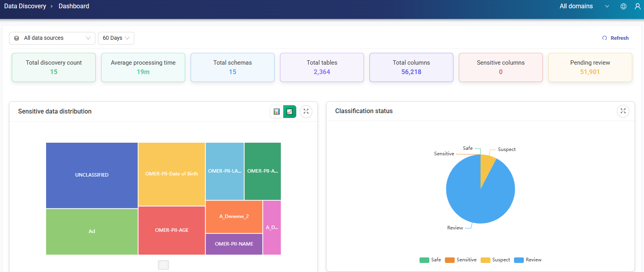
Task: Open the user profile icon
Action: click(637, 6)
